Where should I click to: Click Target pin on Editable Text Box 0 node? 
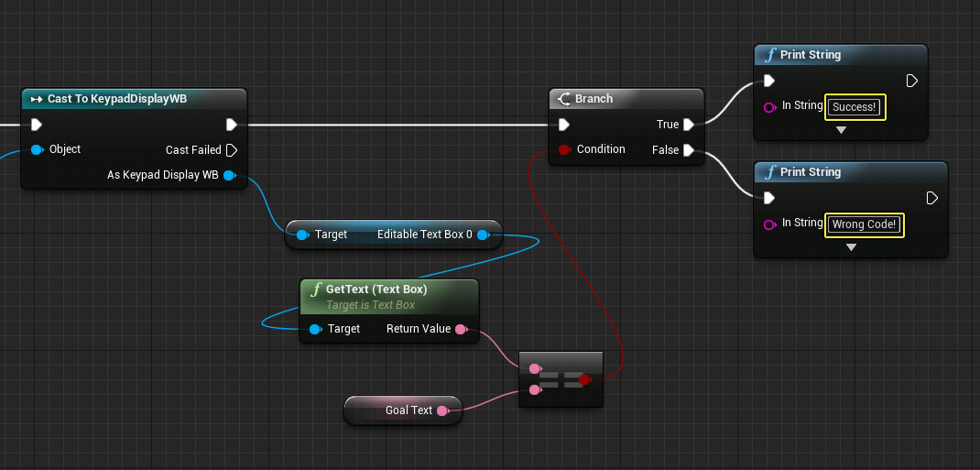[x=302, y=235]
